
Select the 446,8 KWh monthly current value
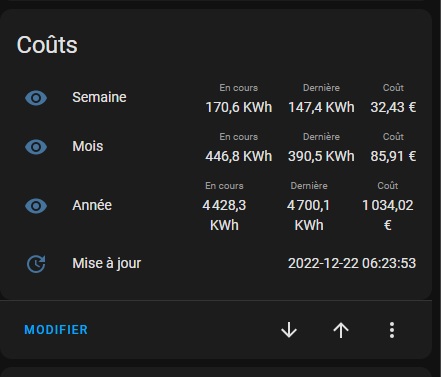click(x=239, y=156)
